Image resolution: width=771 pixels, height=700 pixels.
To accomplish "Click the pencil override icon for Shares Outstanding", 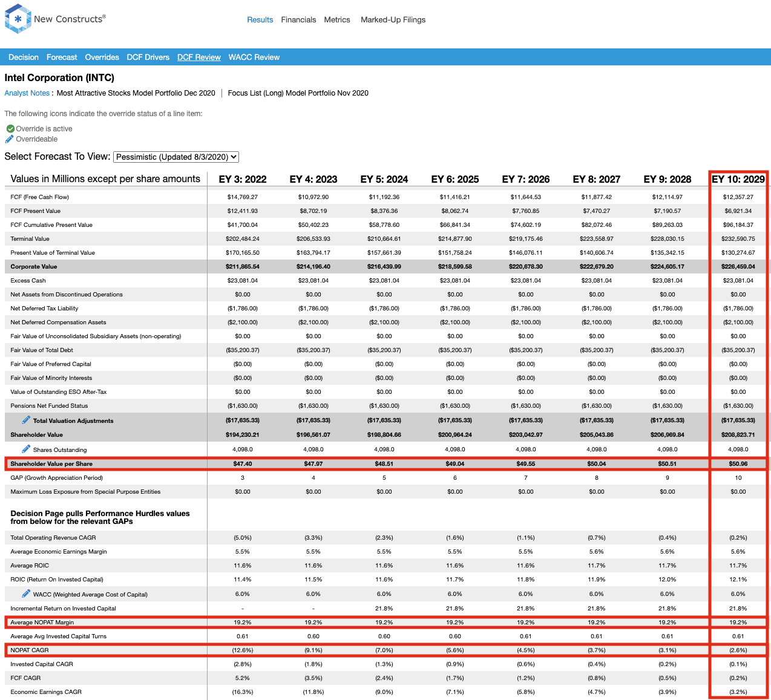I will [x=26, y=449].
